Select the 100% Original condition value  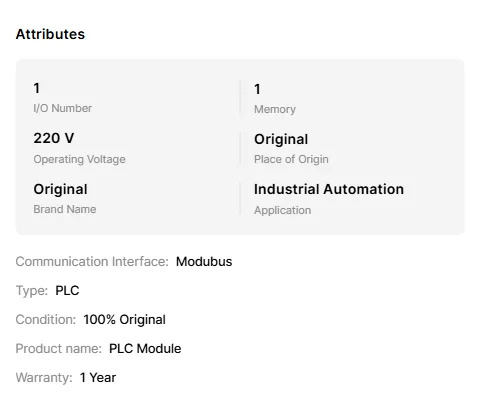coord(124,320)
